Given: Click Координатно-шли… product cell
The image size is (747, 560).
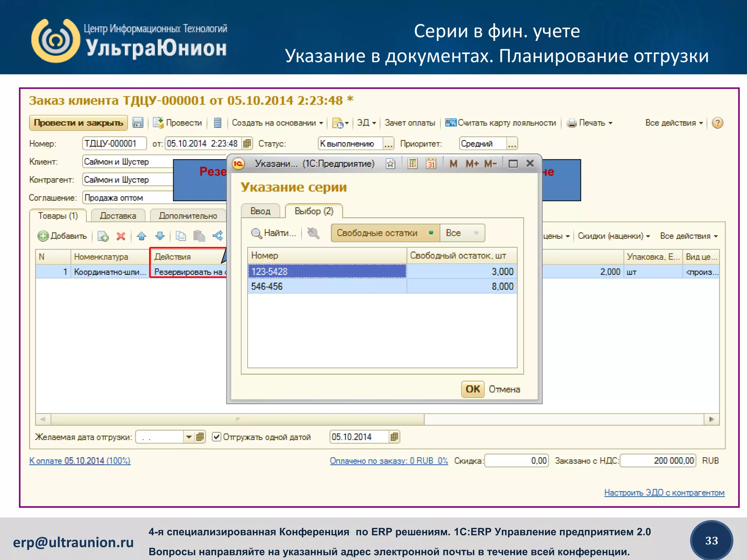Looking at the screenshot, I should click(x=110, y=272).
